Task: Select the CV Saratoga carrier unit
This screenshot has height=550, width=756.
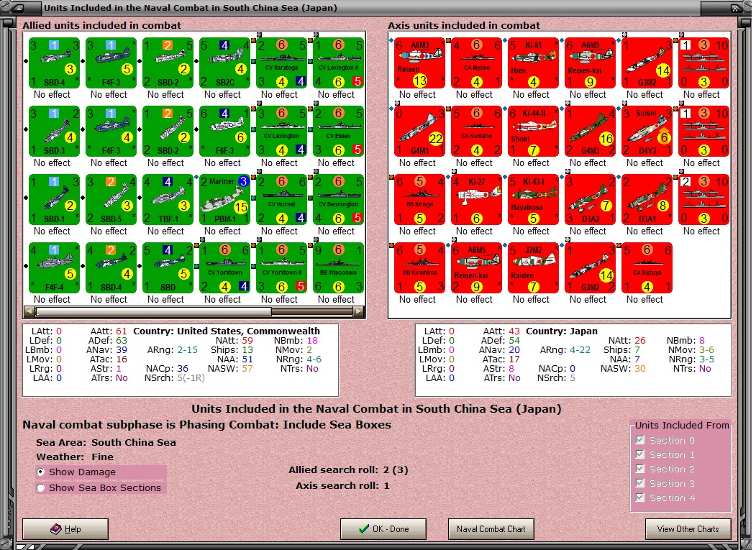Action: tap(281, 63)
